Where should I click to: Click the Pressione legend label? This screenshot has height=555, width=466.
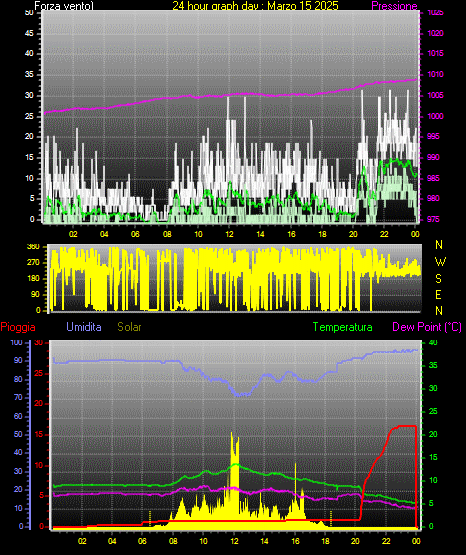394,6
